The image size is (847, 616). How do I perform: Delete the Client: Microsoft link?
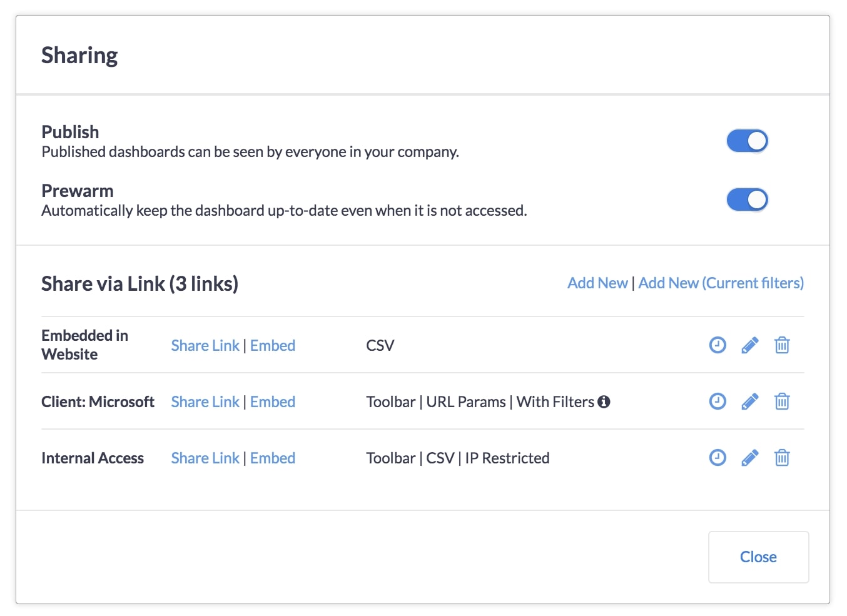pos(782,401)
